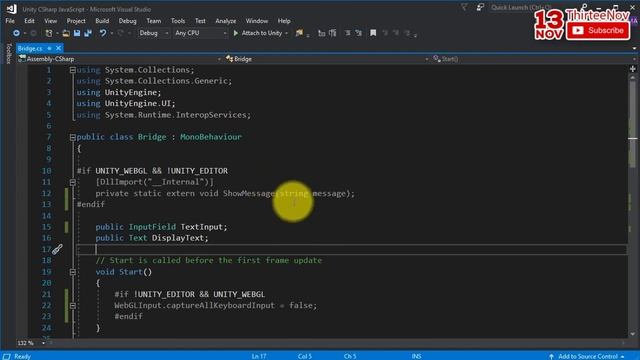The height and width of the screenshot is (360, 640).
Task: Toggle a bookmark with the bookmark icon
Action: point(373,33)
